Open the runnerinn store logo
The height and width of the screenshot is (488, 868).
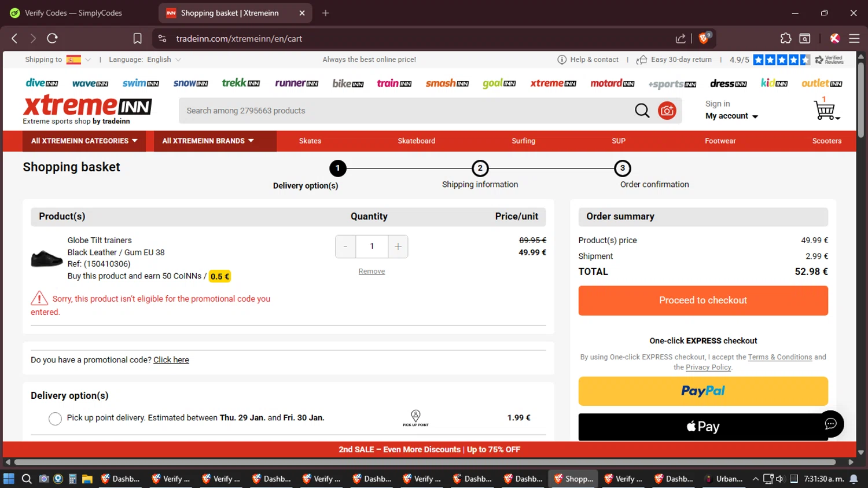(x=296, y=83)
